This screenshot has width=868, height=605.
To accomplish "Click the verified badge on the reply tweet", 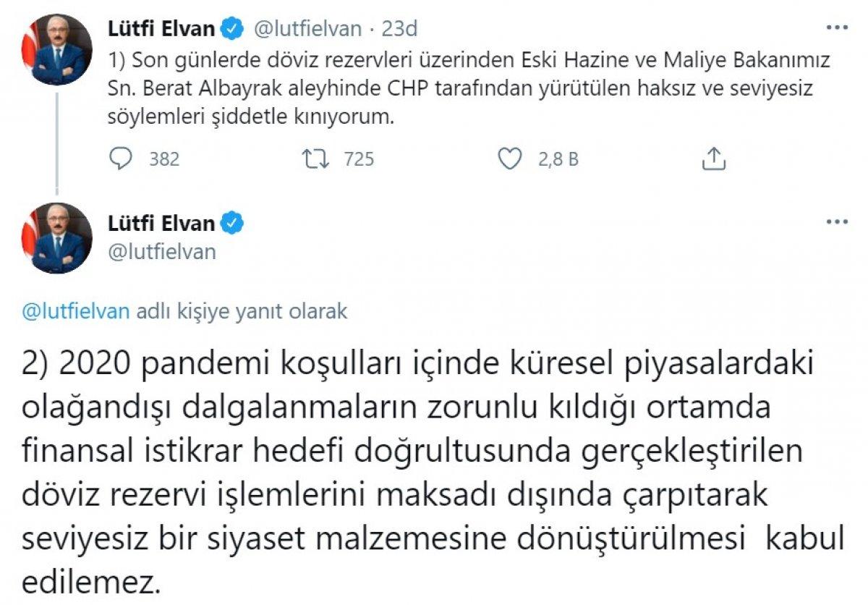I will coord(231,222).
